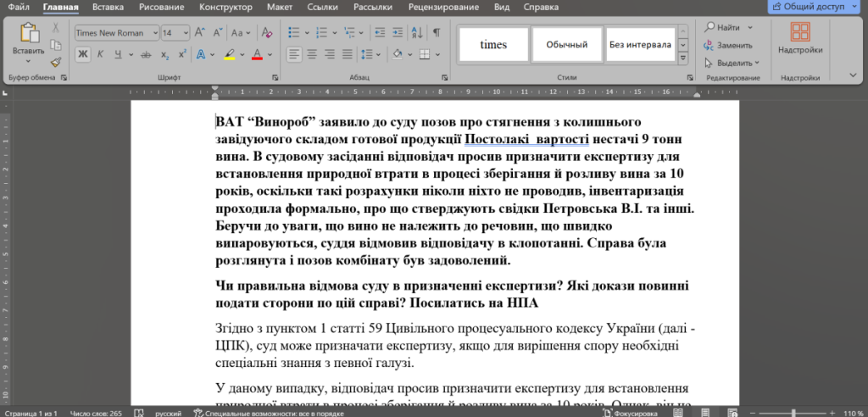Screen dimensions: 868x417
Task: Switch to the Вставка tab
Action: pos(108,7)
